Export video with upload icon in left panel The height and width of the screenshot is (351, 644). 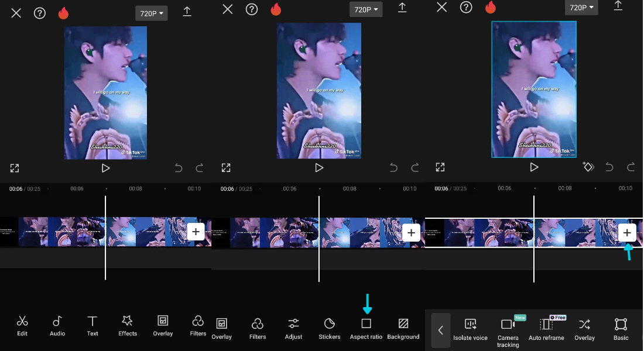(x=187, y=12)
